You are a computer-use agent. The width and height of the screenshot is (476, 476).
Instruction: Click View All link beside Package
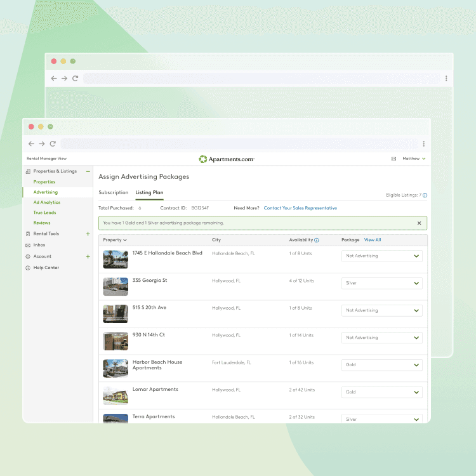[x=373, y=240]
